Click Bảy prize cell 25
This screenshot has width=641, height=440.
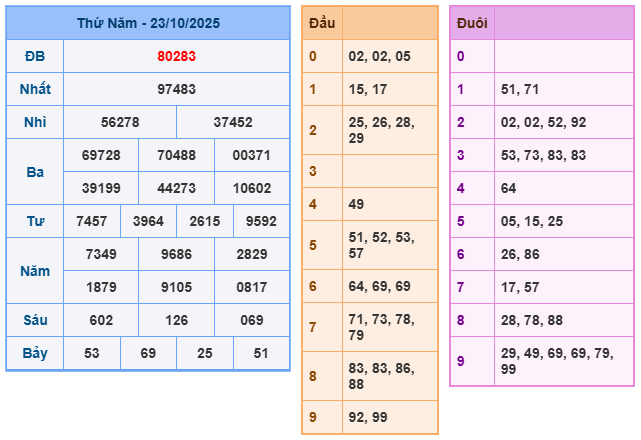pos(205,353)
